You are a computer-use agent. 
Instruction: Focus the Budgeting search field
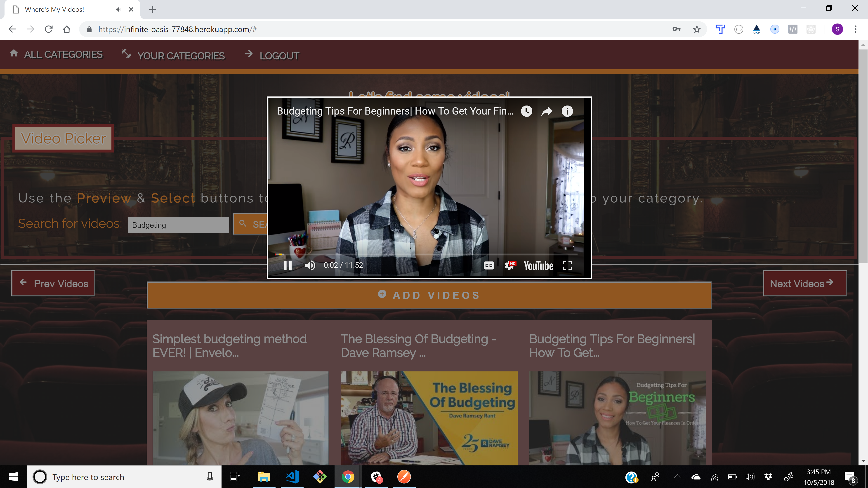click(x=178, y=225)
